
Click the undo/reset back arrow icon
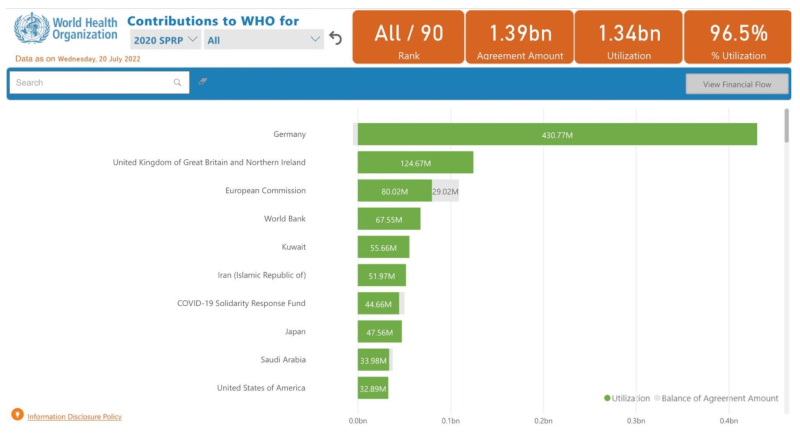pos(336,38)
